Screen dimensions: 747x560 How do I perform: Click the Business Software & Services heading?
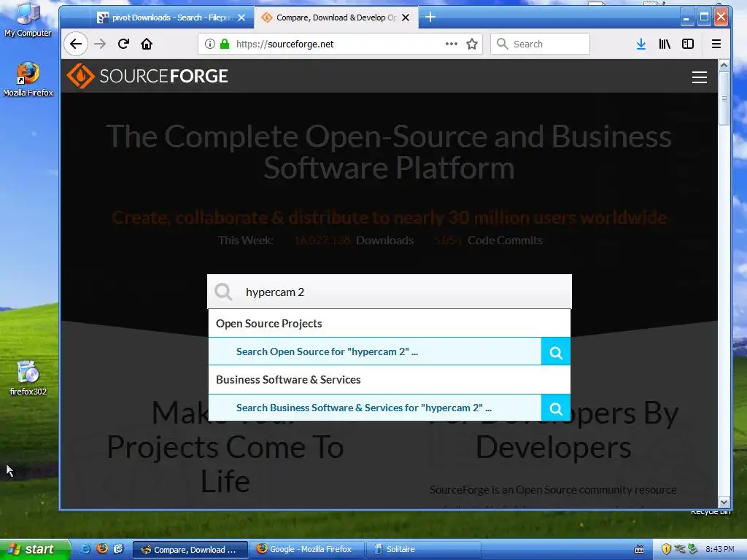click(x=288, y=380)
